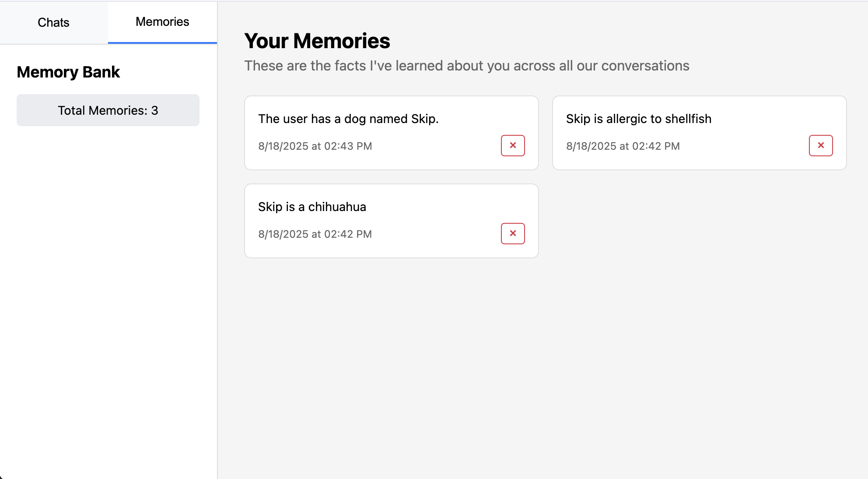Click the blue underline below Memories tab

(162, 42)
